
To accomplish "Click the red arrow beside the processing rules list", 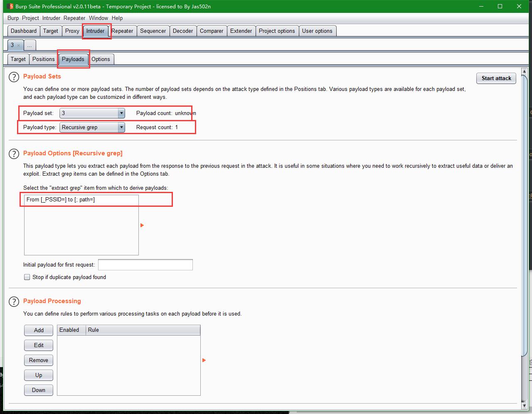I will (x=204, y=360).
